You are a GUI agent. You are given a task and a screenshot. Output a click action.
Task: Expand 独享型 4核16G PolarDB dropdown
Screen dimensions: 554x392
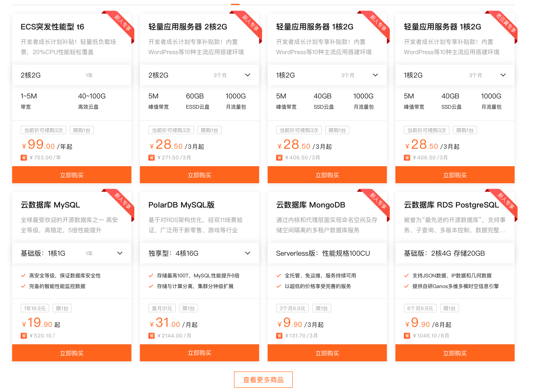coord(248,253)
